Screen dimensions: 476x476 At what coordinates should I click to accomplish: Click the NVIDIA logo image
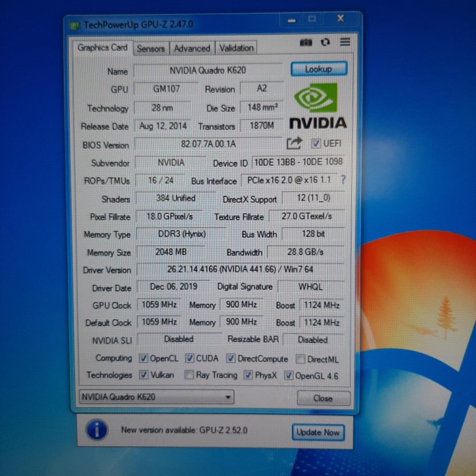click(318, 106)
